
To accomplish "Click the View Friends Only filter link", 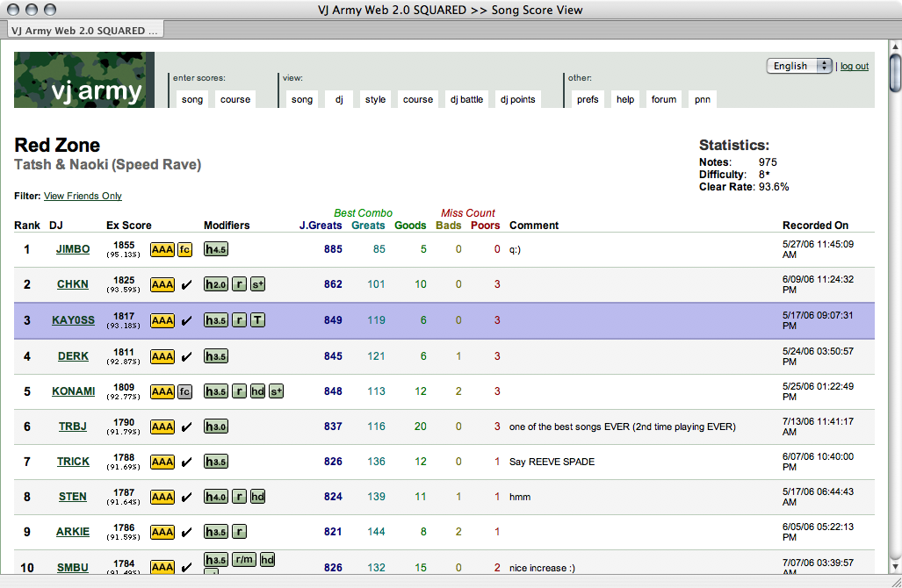I will [x=83, y=196].
